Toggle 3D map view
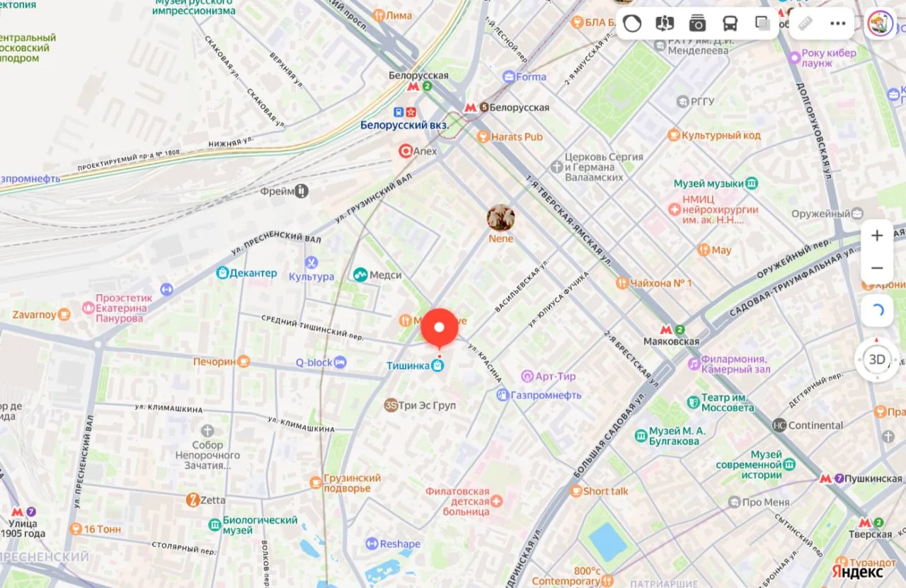Viewport: 906px width, 588px height. coord(877,359)
